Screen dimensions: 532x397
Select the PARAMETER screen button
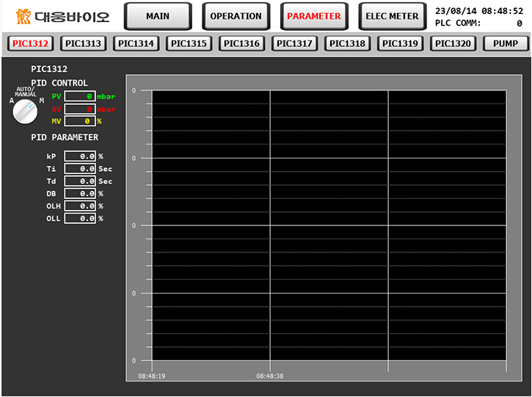point(314,16)
